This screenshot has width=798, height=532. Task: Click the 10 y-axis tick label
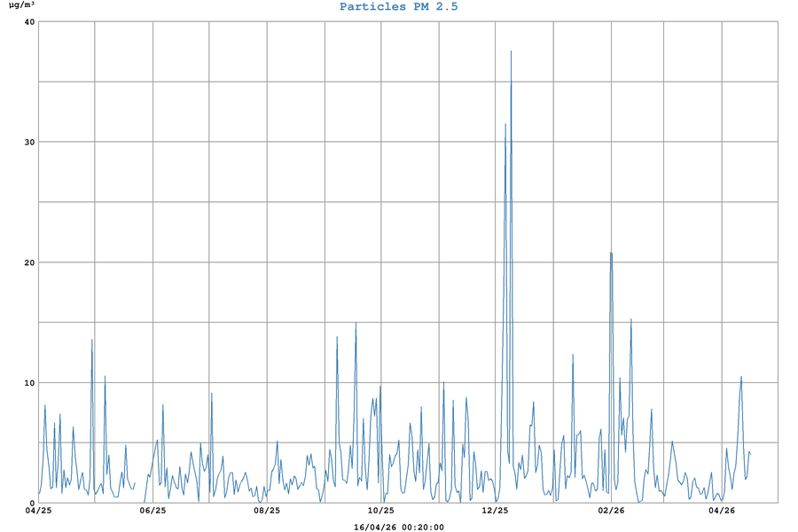29,383
